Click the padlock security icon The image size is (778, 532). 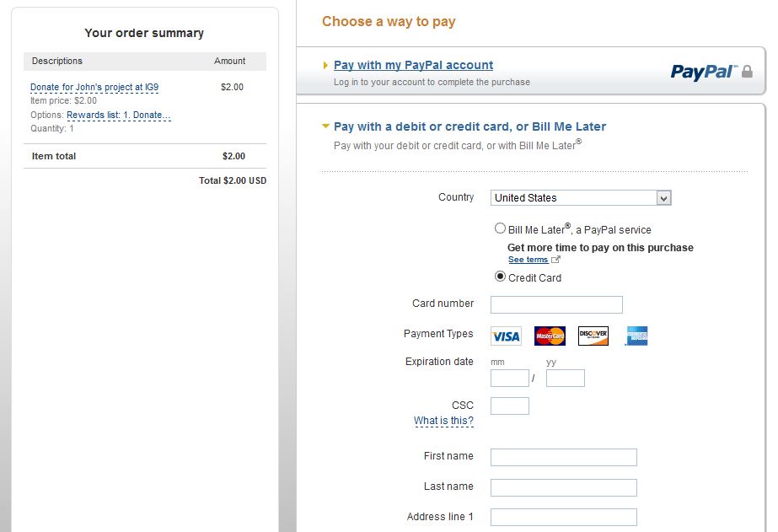pyautogui.click(x=747, y=72)
